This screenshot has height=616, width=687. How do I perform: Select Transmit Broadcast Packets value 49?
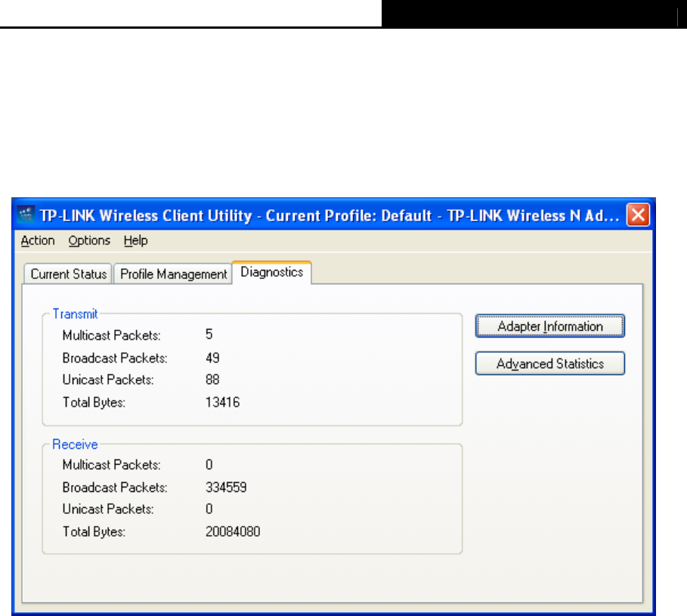coord(212,358)
